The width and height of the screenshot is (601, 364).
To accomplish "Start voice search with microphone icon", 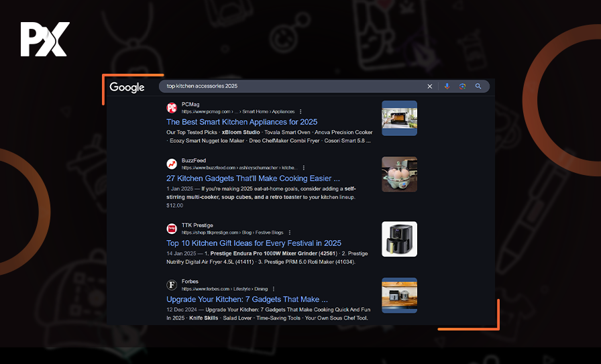I will [447, 86].
